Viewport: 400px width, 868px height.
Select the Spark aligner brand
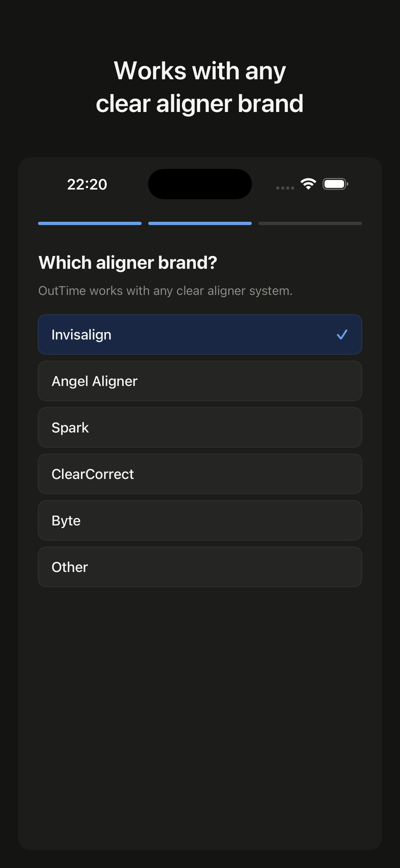coord(200,427)
